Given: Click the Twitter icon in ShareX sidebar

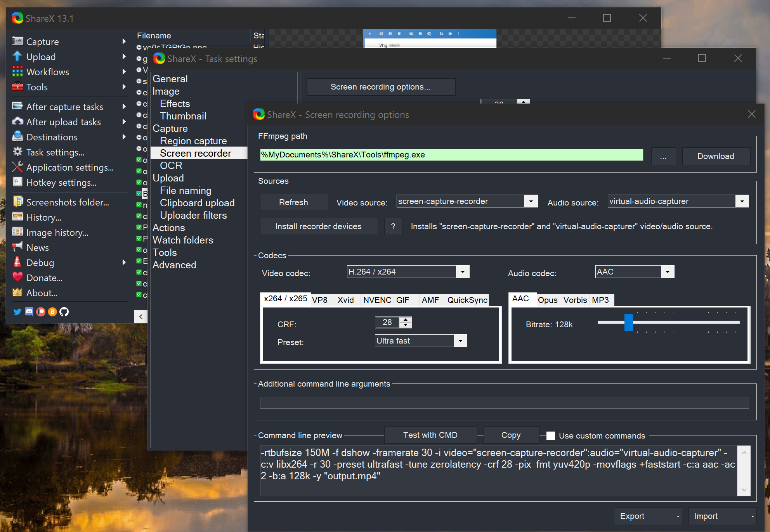Looking at the screenshot, I should click(17, 312).
